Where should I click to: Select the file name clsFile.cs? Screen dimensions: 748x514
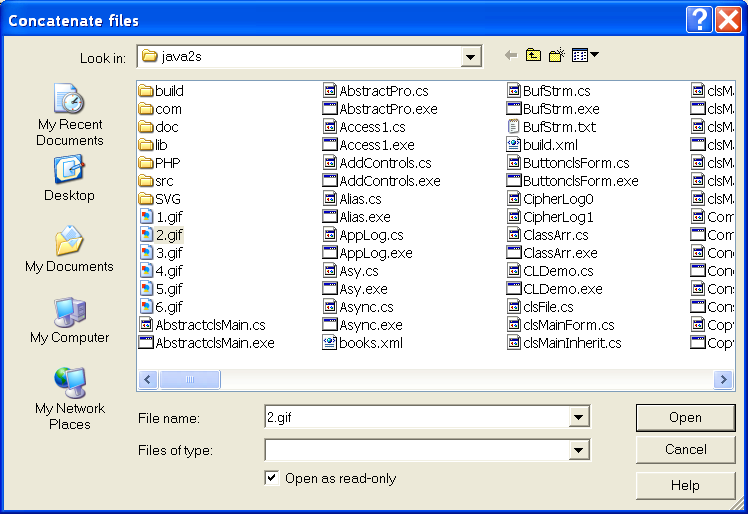point(548,307)
